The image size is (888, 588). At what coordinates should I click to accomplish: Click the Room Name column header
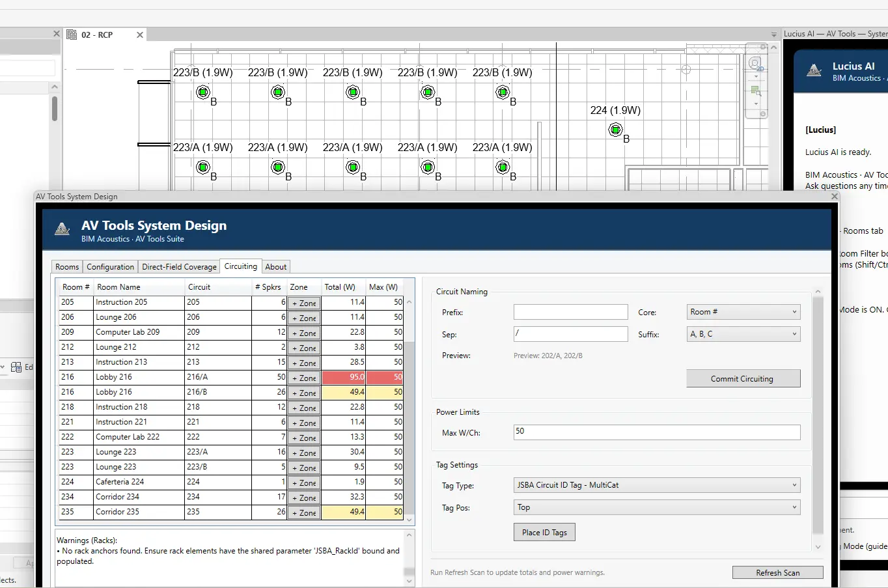pyautogui.click(x=138, y=287)
